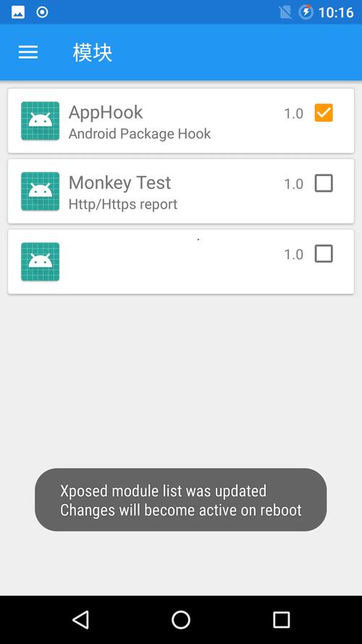Tap the Android Package Hook description text

pyautogui.click(x=140, y=134)
